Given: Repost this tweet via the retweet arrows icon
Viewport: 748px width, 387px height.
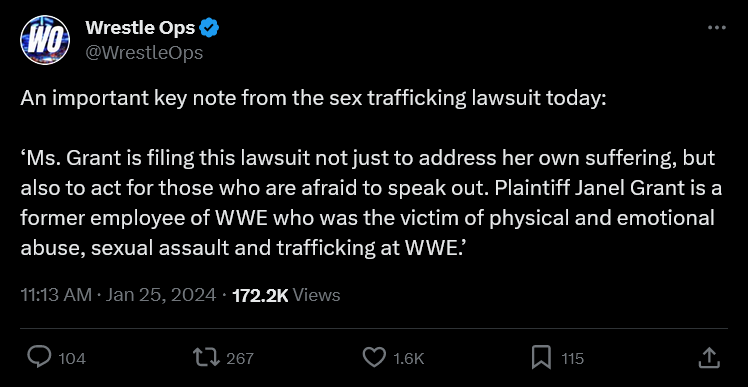Looking at the screenshot, I should pyautogui.click(x=206, y=358).
